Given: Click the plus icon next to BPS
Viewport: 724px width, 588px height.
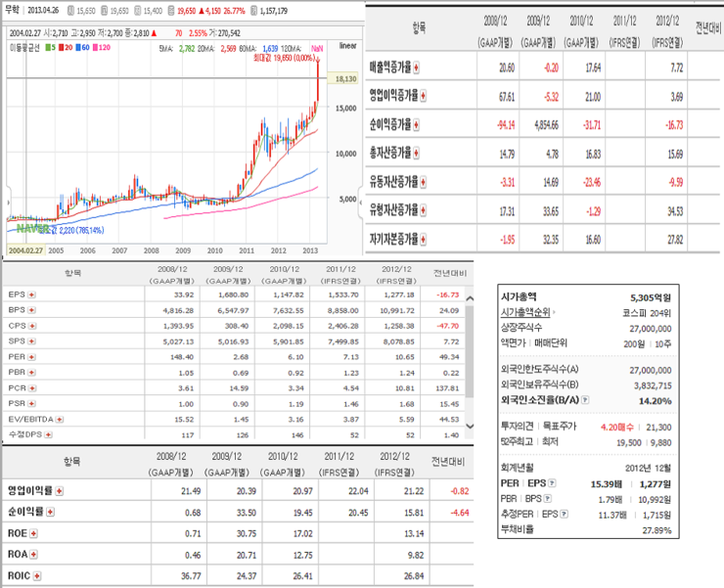Looking at the screenshot, I should 31,310.
